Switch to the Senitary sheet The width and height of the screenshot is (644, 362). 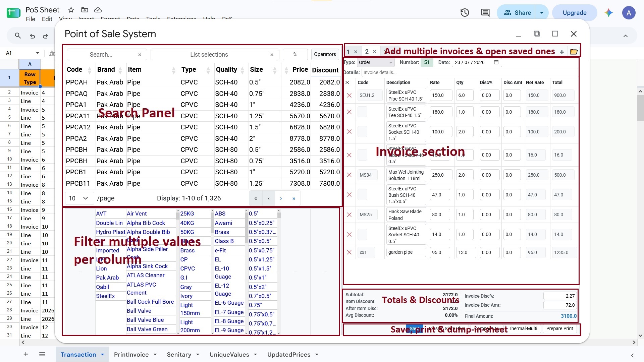pyautogui.click(x=179, y=355)
